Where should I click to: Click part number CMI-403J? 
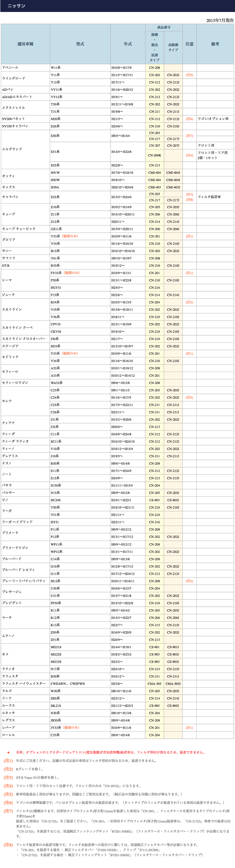[x=173, y=187]
